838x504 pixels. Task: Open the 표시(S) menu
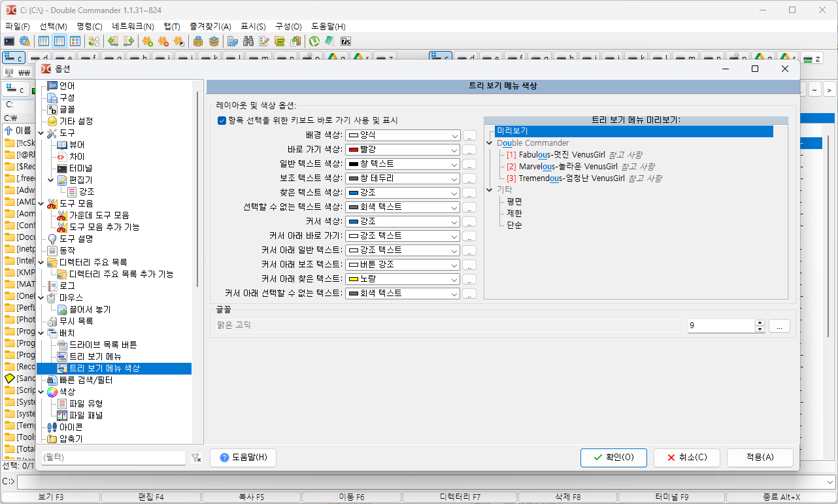coord(254,26)
